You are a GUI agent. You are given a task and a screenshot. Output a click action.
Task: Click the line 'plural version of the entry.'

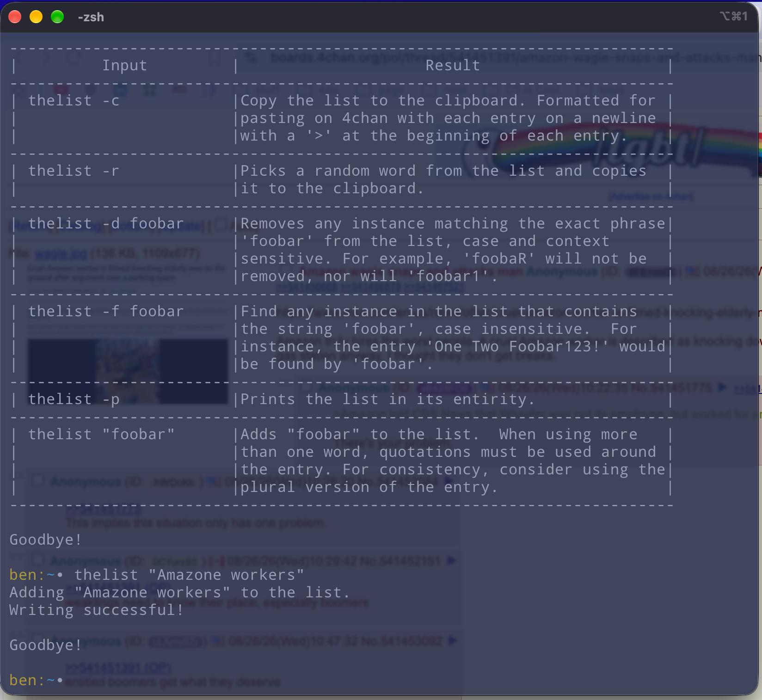(369, 487)
